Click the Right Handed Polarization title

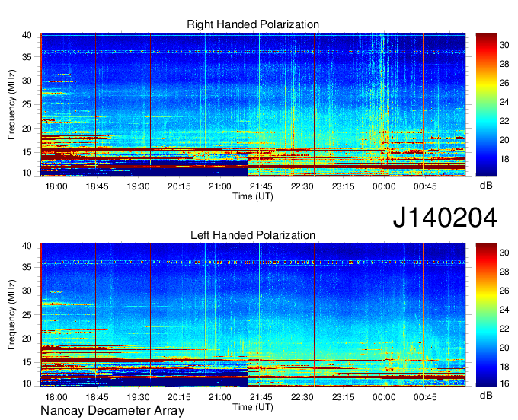click(253, 24)
